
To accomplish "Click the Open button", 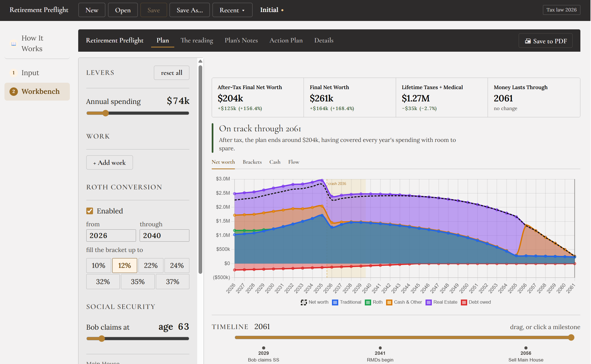I will click(123, 10).
